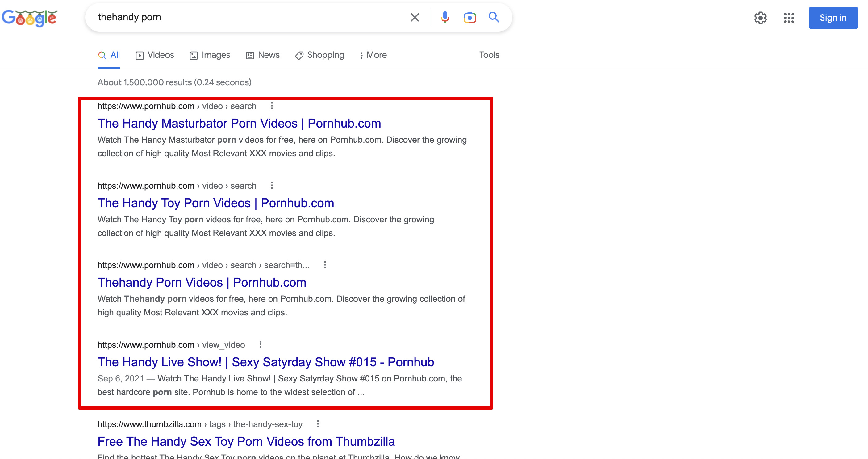This screenshot has height=459, width=868.
Task: Click the Google Apps grid icon
Action: point(788,17)
